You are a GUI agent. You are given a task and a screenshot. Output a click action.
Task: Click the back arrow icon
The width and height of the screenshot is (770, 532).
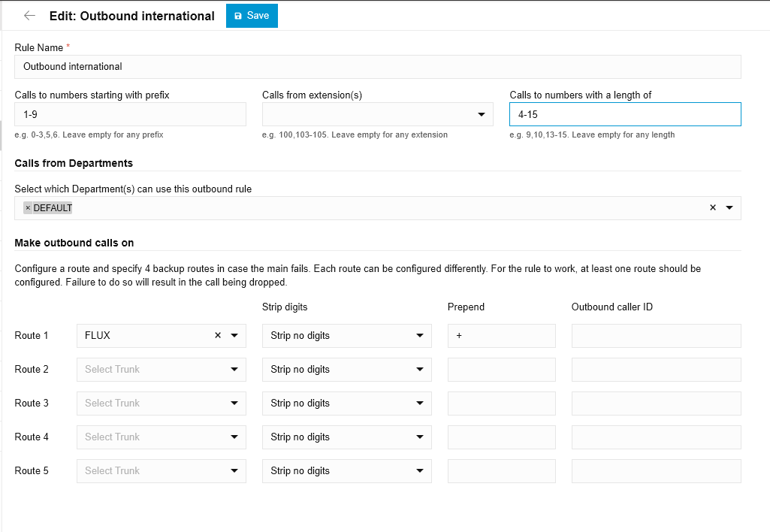point(29,16)
